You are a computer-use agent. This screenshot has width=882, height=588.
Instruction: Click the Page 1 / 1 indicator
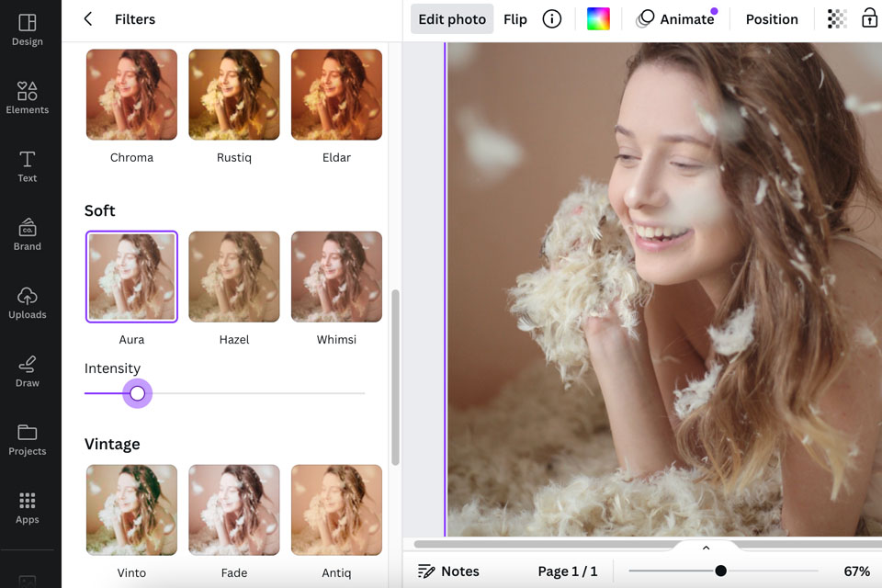(x=568, y=571)
